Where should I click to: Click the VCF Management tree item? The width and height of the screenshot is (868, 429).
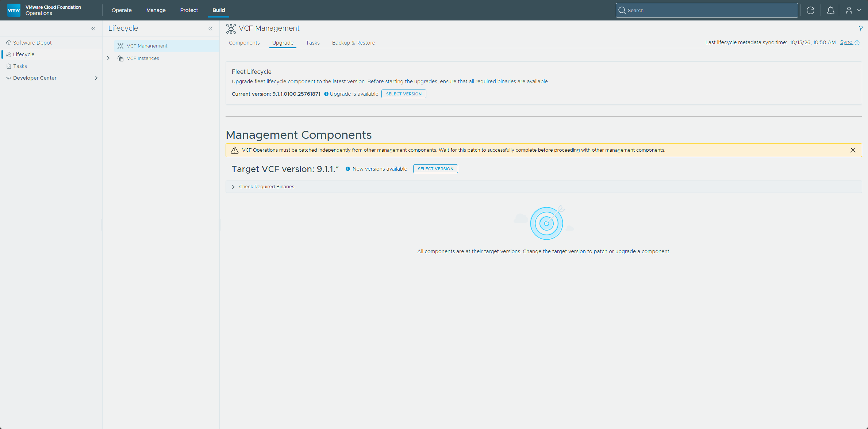coord(166,46)
